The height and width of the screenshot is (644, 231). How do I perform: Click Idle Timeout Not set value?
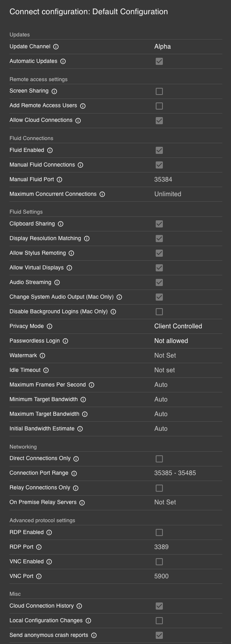(164, 370)
